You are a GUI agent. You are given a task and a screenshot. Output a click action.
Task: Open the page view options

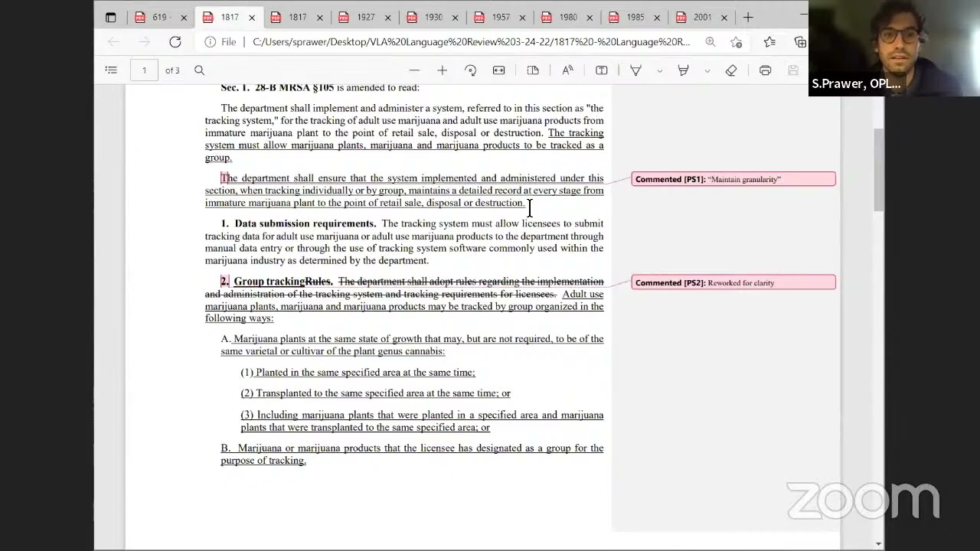(x=533, y=70)
